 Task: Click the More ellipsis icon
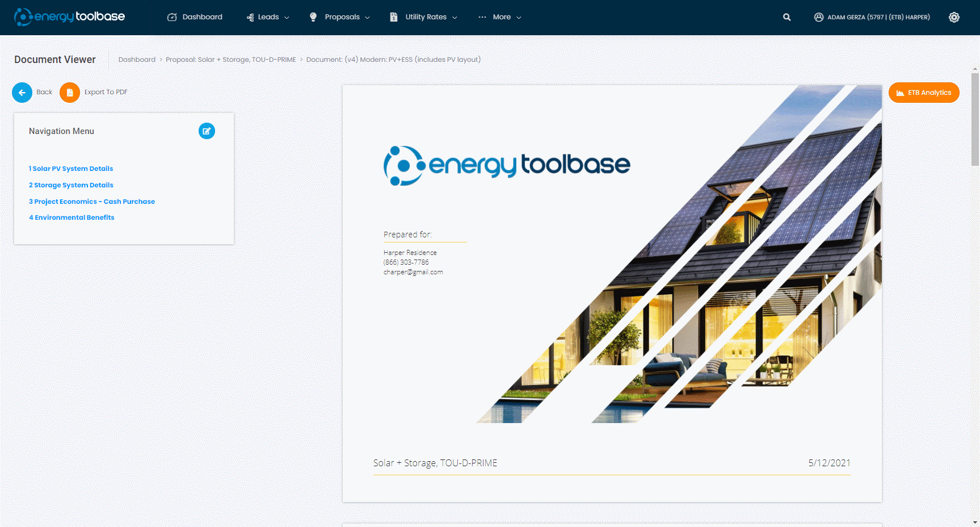(x=482, y=17)
